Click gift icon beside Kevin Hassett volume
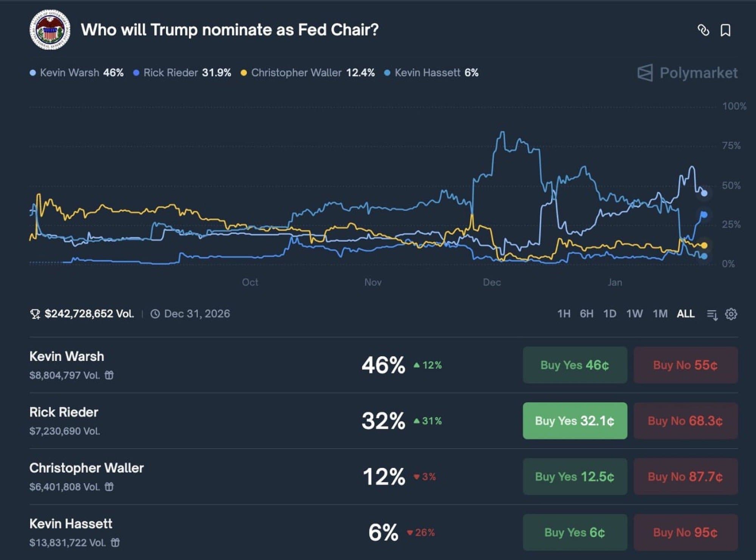 [115, 543]
